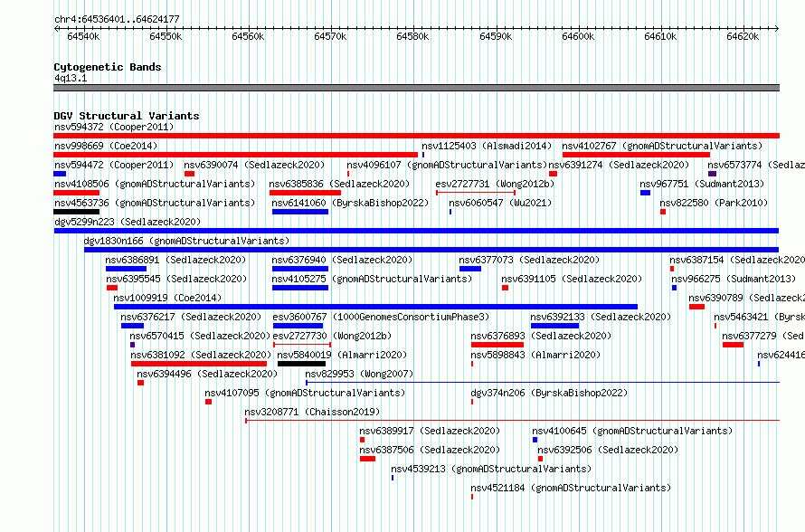
Task: Select nsv6387506 (Sedlazeck2020) label
Action: tap(430, 450)
